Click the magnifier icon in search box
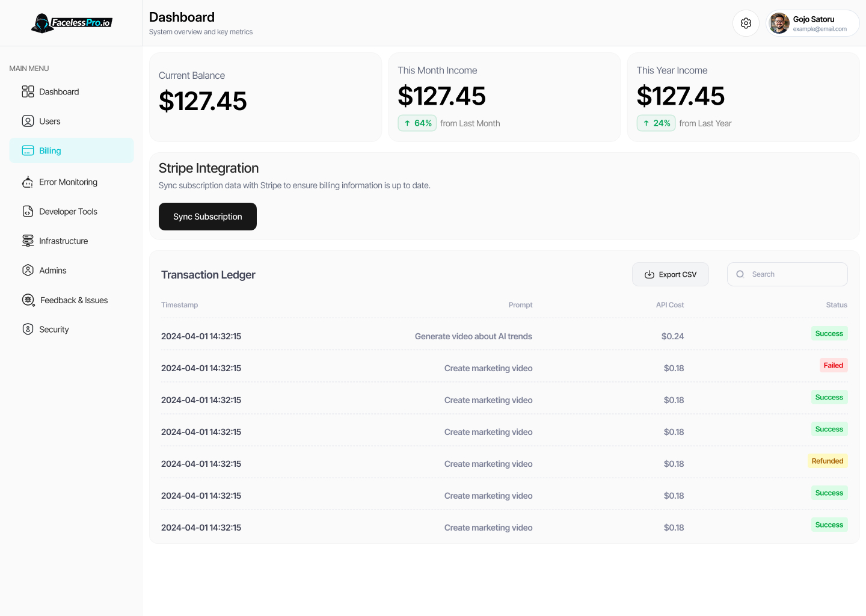 (740, 274)
